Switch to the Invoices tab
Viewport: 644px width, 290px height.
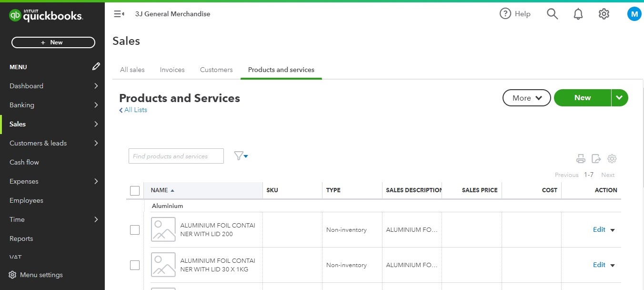coord(172,70)
